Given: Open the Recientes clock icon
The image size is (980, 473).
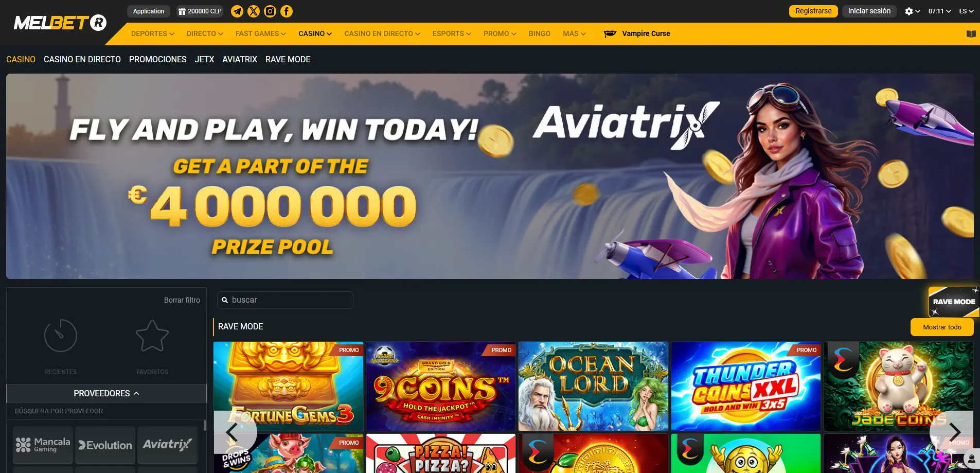Looking at the screenshot, I should click(x=61, y=336).
